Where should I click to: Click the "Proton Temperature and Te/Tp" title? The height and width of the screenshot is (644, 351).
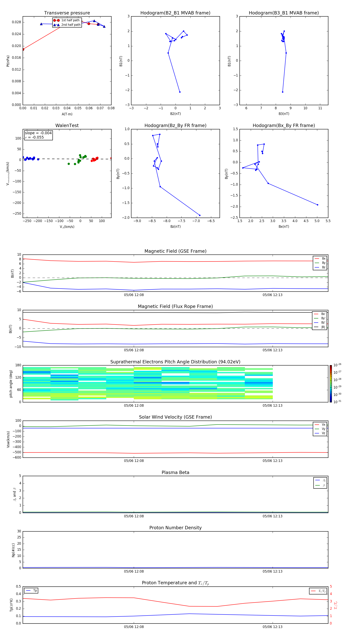pos(175,583)
